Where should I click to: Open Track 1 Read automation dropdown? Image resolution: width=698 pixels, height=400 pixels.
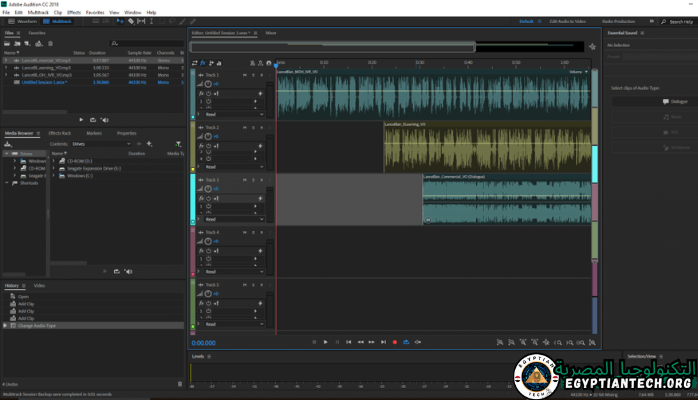(x=234, y=114)
